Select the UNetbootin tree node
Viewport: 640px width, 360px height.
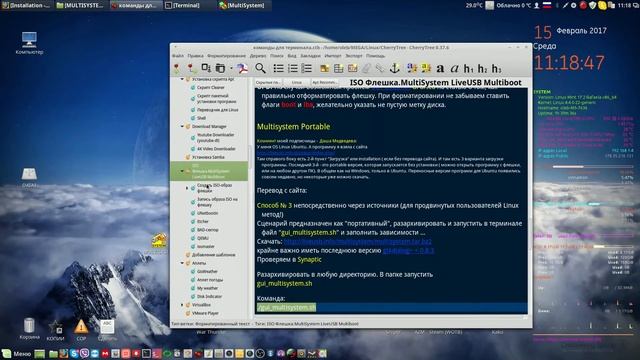tap(208, 213)
